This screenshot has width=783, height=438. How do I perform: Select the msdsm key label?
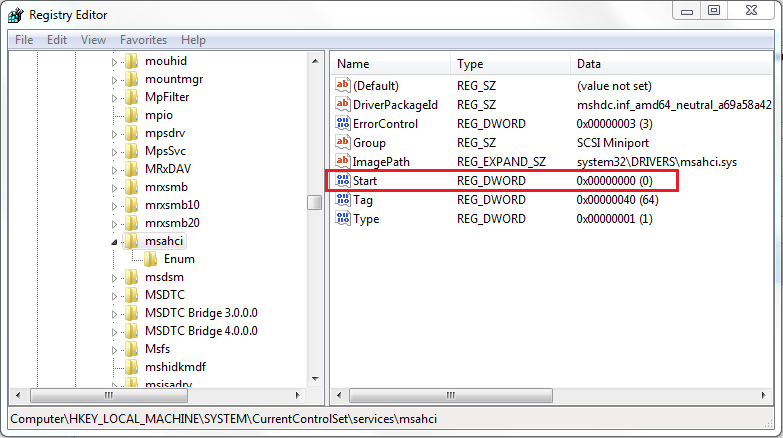click(164, 277)
